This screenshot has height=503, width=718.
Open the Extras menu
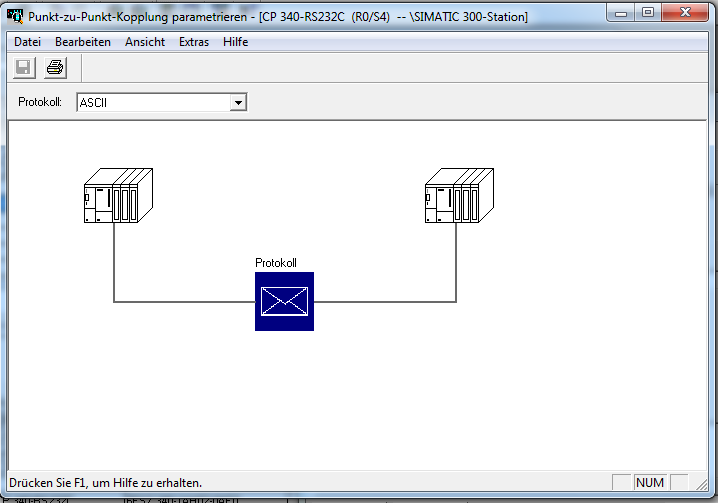point(194,42)
